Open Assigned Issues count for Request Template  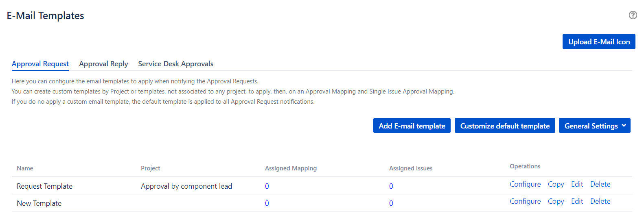391,186
